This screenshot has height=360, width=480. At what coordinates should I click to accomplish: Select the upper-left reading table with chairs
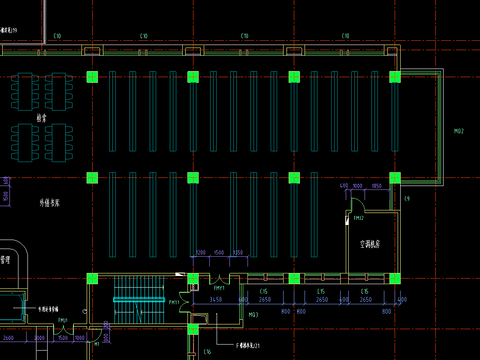click(25, 92)
